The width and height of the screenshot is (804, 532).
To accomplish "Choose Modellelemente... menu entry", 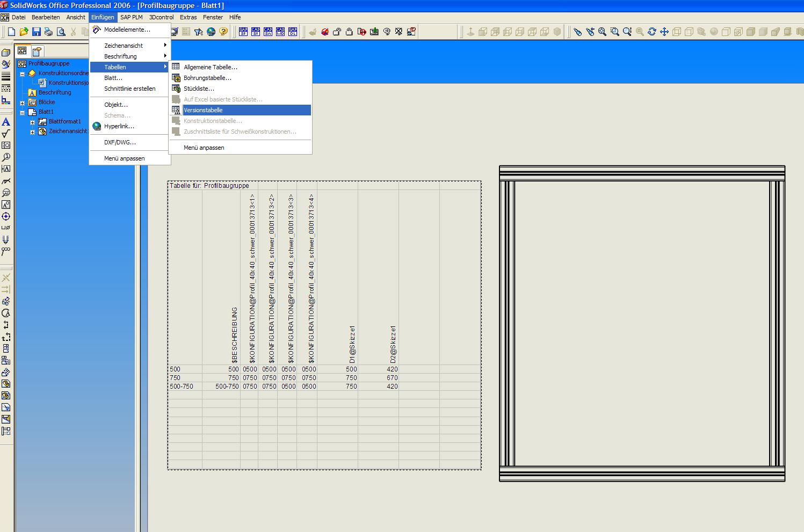I will 130,30.
